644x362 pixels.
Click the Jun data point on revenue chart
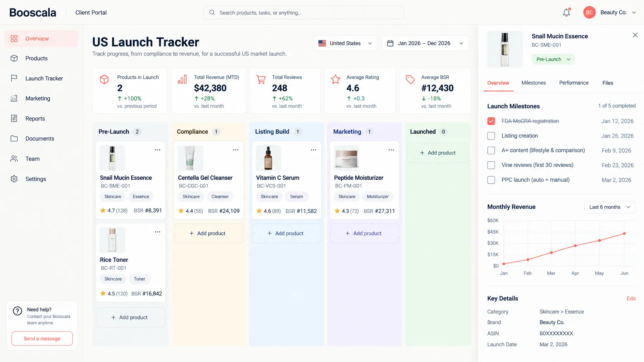(x=624, y=234)
